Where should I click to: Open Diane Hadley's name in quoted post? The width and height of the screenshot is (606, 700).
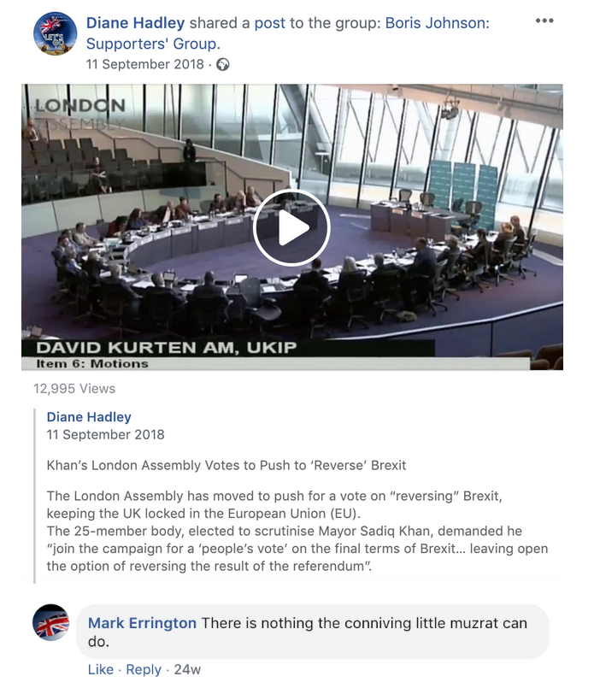pos(89,417)
